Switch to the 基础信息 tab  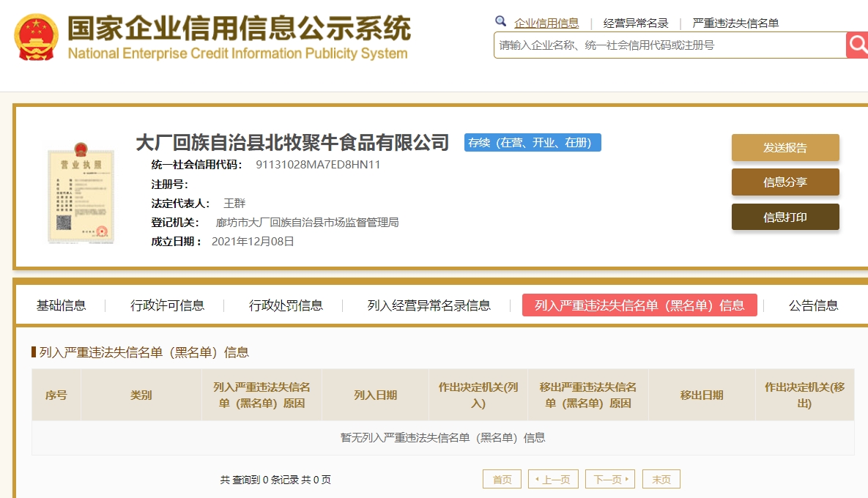[x=61, y=305]
